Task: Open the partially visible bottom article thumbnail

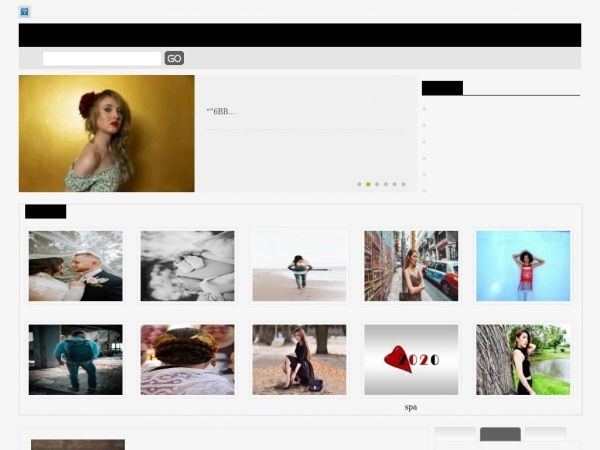Action: coord(78,445)
